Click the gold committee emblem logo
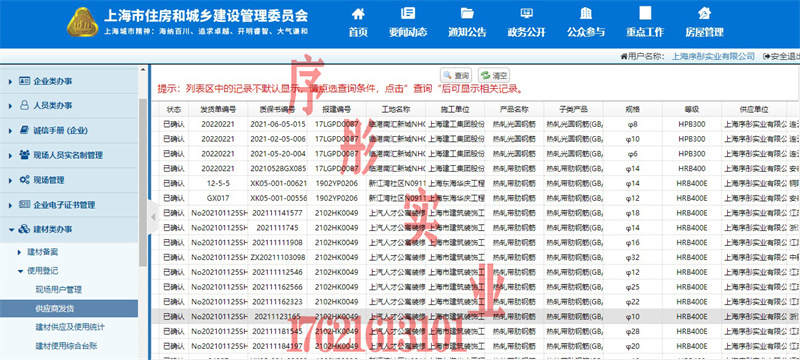The width and height of the screenshot is (800, 360). (83, 22)
